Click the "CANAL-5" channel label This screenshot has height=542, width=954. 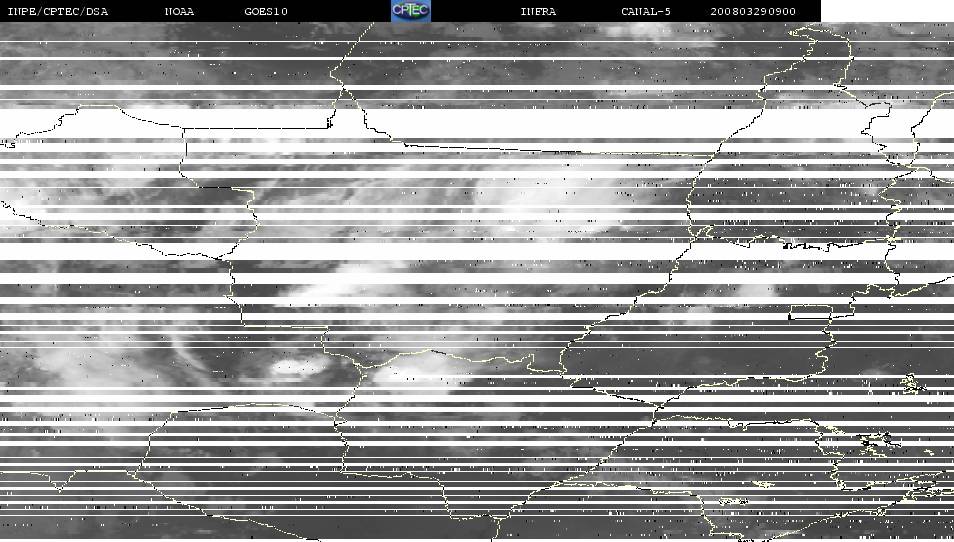click(646, 12)
